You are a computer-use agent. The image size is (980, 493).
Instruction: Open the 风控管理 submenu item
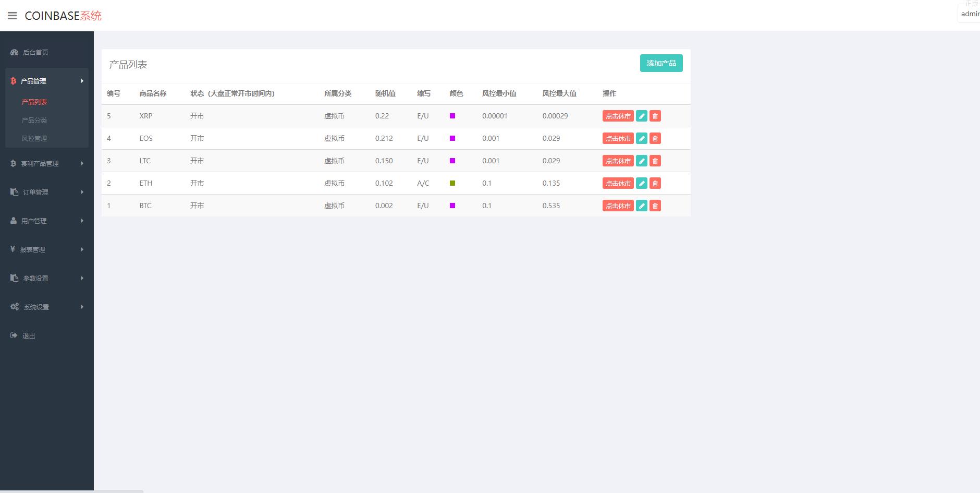coord(34,138)
